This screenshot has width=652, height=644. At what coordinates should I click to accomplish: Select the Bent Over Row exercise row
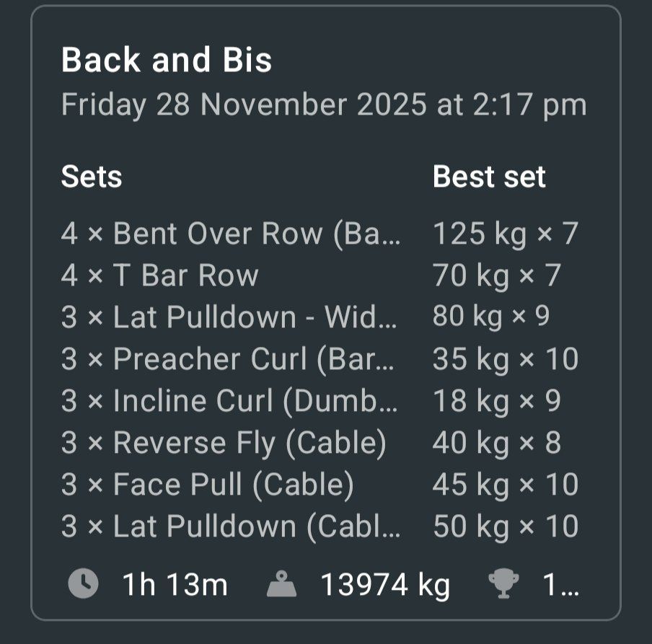click(229, 234)
